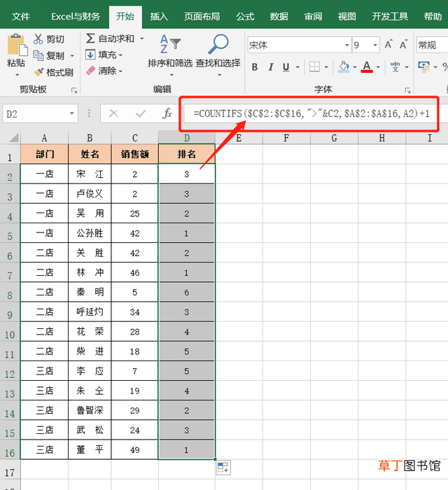
Task: Select cell containing 鲁智深
Action: (x=90, y=410)
